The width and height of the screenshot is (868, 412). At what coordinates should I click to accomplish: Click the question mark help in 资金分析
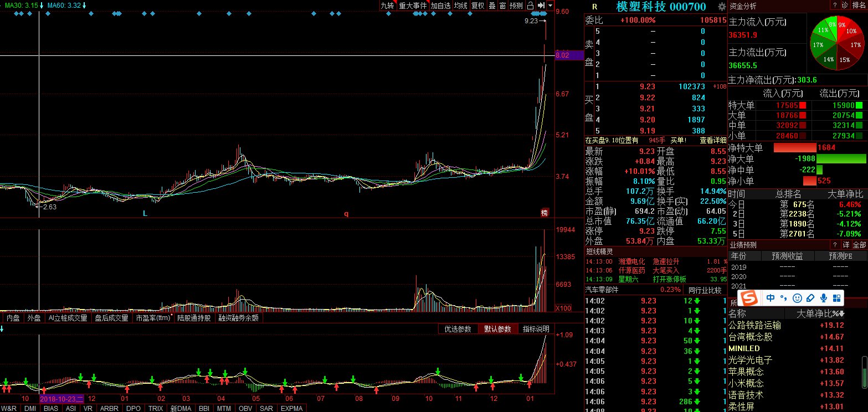834,6
